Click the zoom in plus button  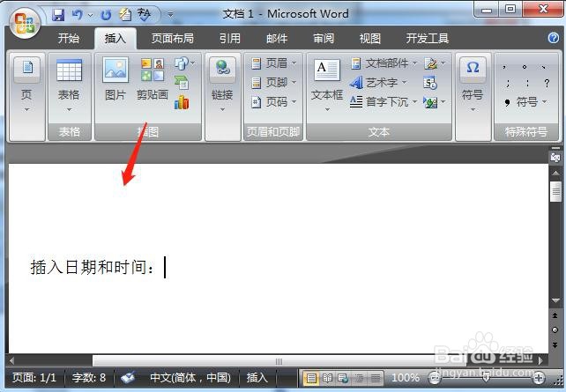[x=539, y=378]
